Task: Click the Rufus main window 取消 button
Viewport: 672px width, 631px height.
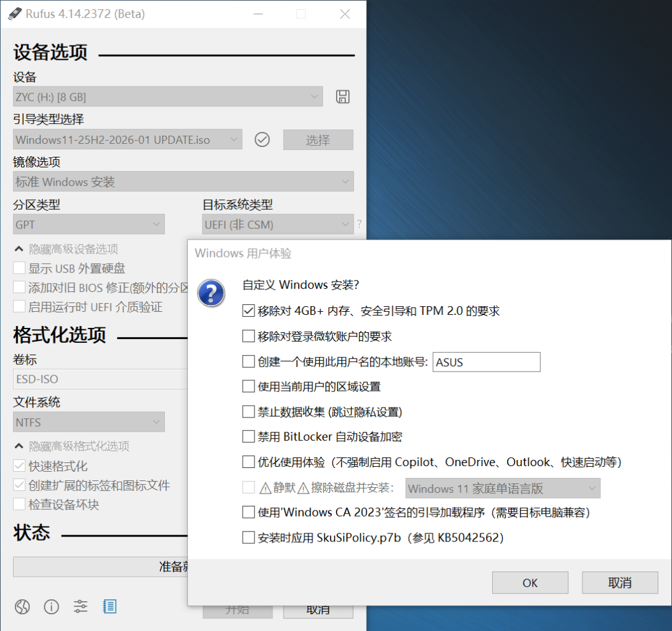Action: coord(318,612)
